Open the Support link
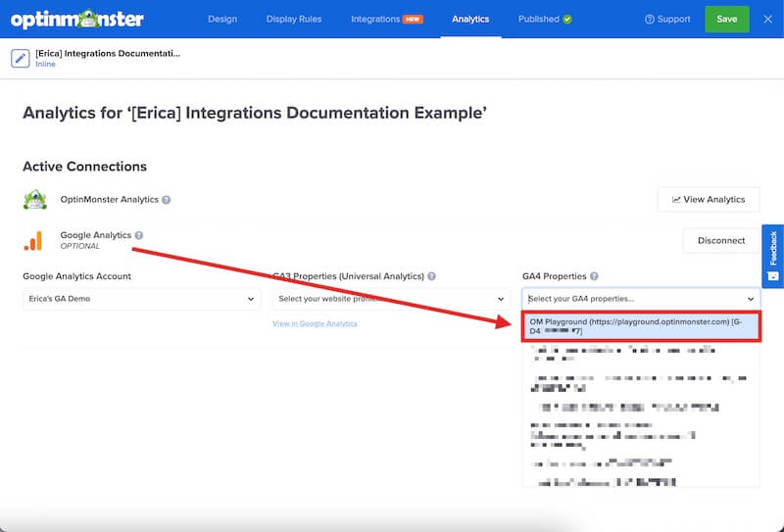Image resolution: width=784 pixels, height=532 pixels. [667, 19]
